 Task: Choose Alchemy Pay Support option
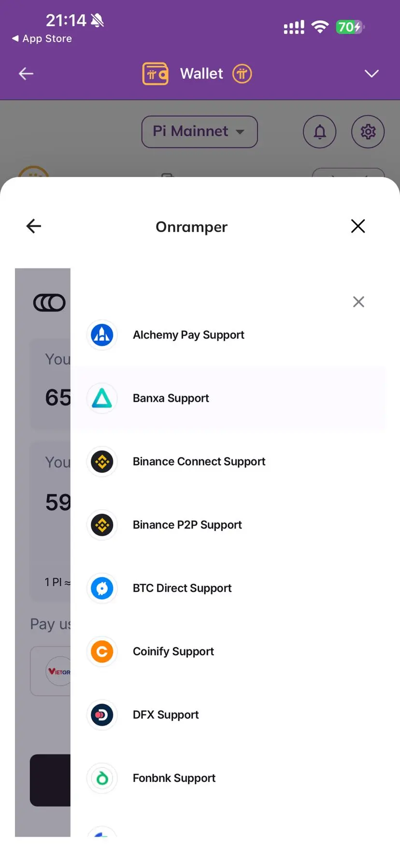231,335
